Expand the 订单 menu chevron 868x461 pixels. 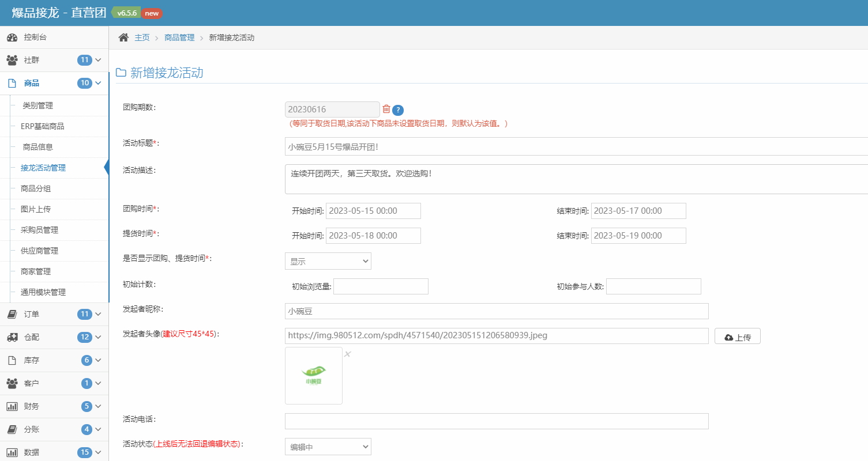pos(98,314)
